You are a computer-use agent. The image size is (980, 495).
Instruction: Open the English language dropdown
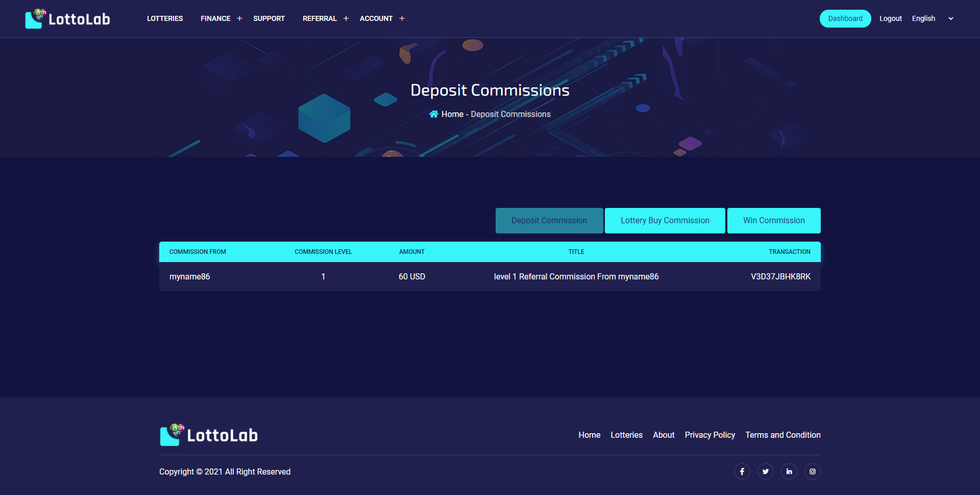933,18
